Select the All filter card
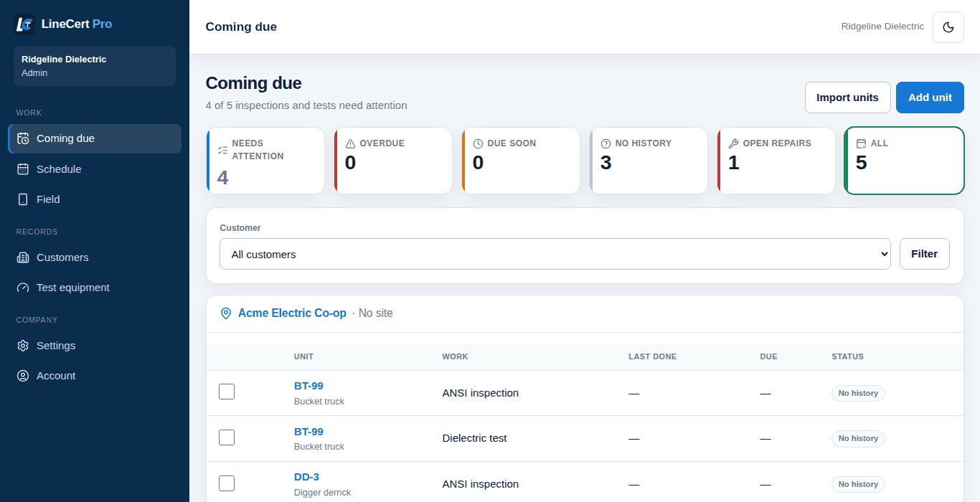 click(904, 161)
